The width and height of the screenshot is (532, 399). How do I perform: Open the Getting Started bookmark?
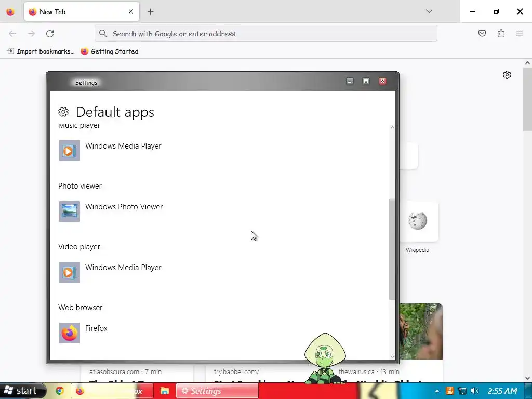point(110,51)
